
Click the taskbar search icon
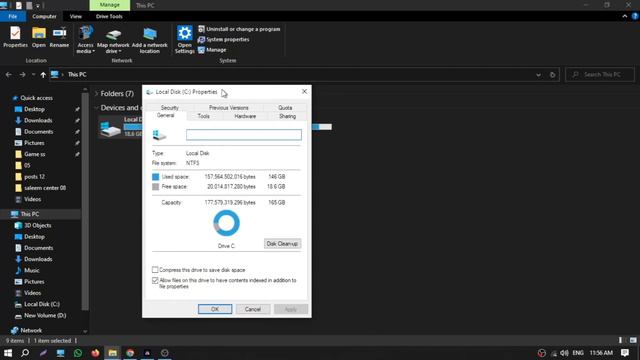coord(25,353)
